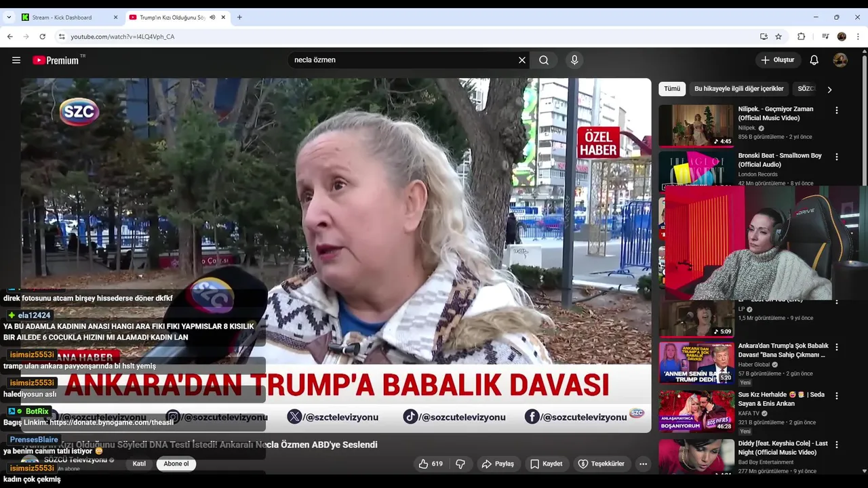Click chat username BotRix
The image size is (868, 488).
[x=37, y=411]
